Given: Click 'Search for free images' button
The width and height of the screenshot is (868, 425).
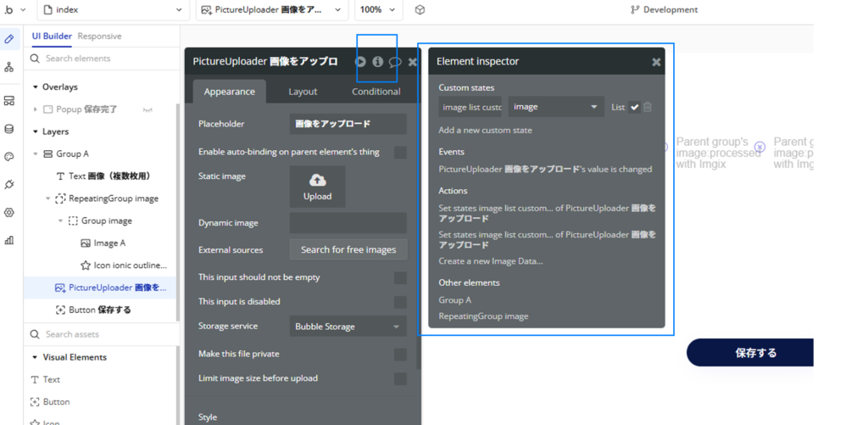Looking at the screenshot, I should 348,250.
